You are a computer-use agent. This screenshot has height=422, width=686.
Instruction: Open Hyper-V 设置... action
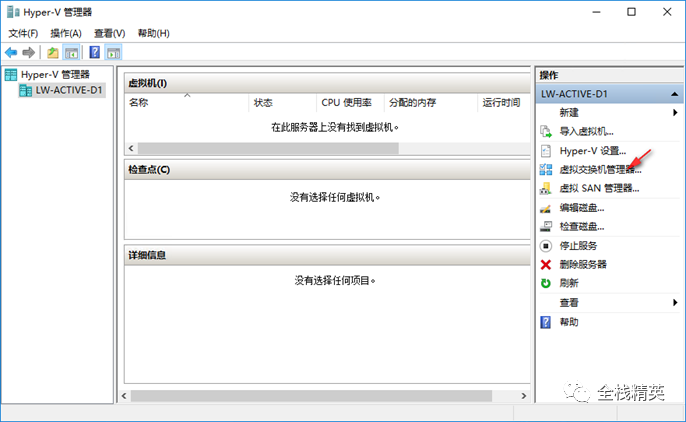click(593, 151)
